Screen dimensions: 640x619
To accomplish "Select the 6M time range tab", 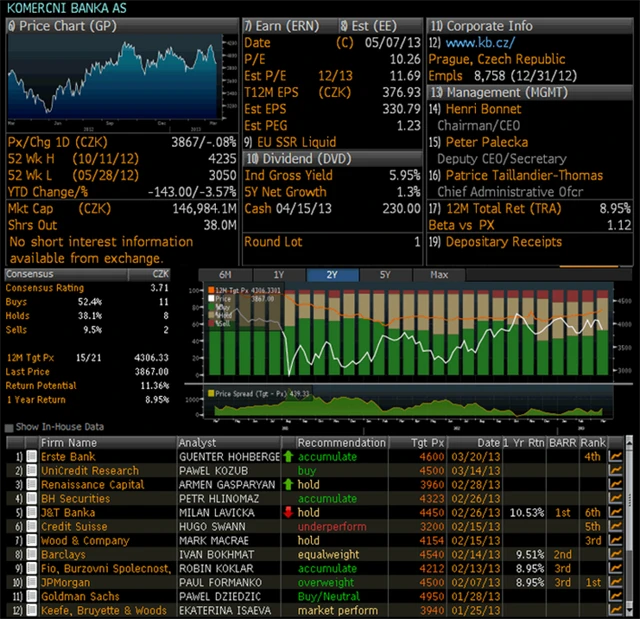I will pyautogui.click(x=226, y=275).
